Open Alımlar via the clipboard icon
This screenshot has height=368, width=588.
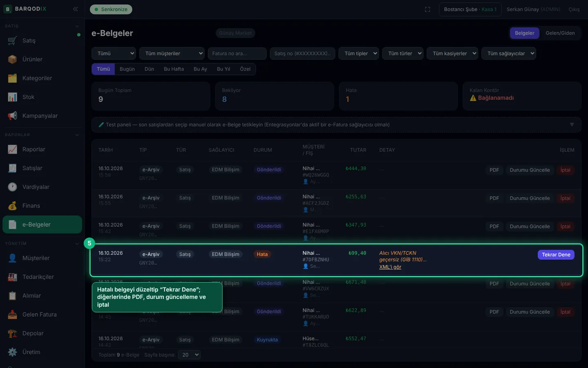click(12, 296)
